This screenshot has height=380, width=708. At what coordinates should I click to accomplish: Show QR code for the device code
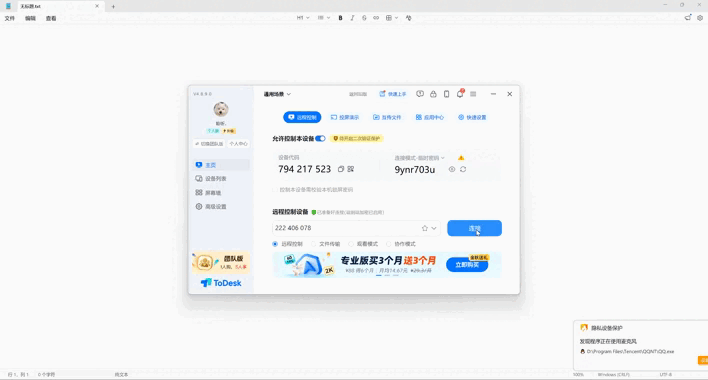pyautogui.click(x=351, y=169)
